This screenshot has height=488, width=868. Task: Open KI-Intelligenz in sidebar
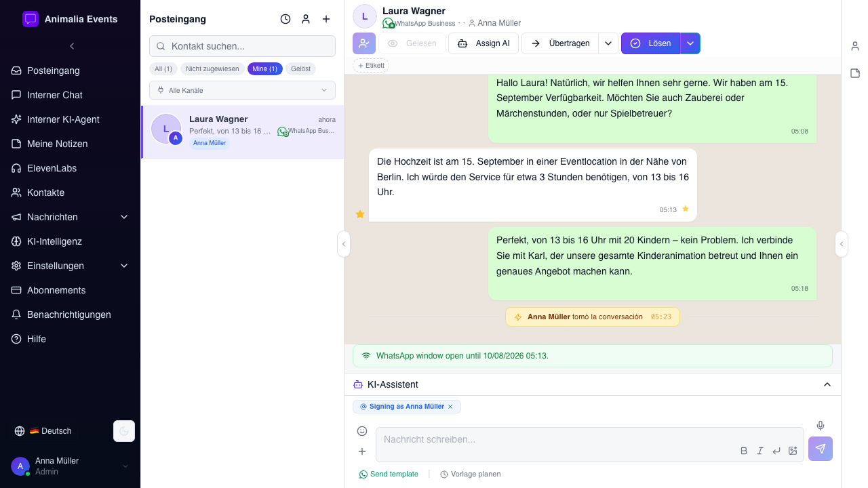point(70,241)
